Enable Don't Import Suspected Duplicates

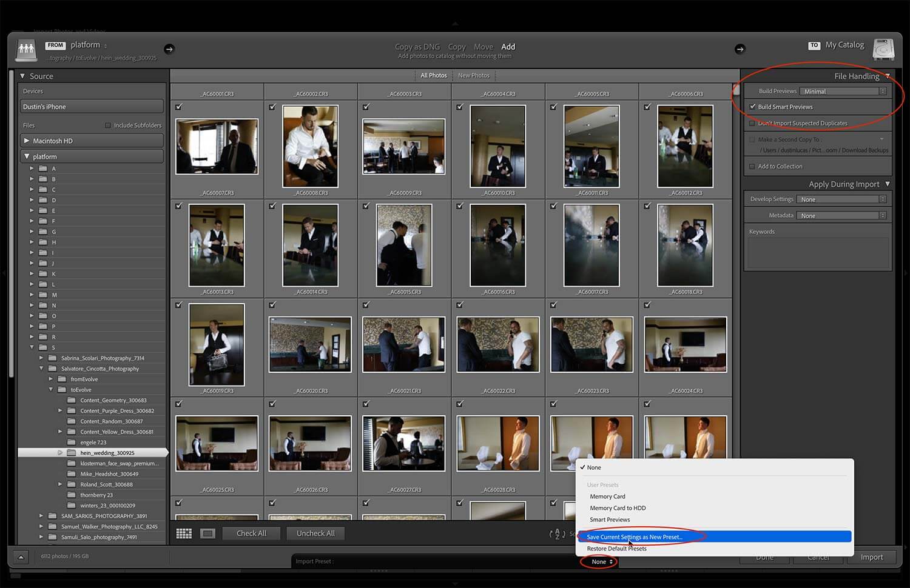coord(752,123)
